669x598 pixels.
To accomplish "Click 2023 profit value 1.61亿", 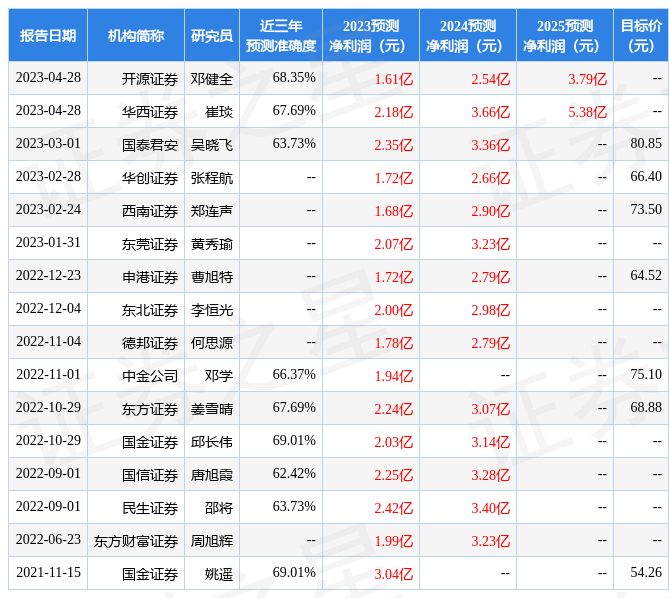I will click(x=393, y=79).
